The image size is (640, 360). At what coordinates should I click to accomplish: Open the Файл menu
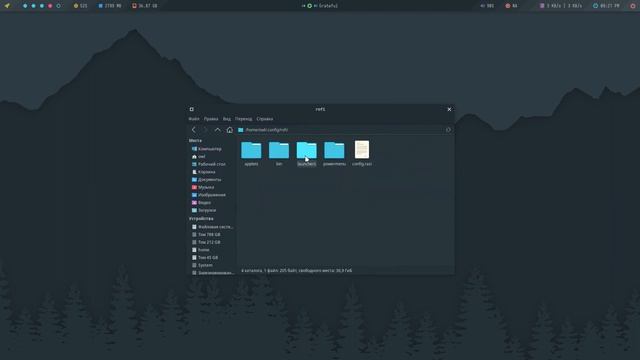194,119
